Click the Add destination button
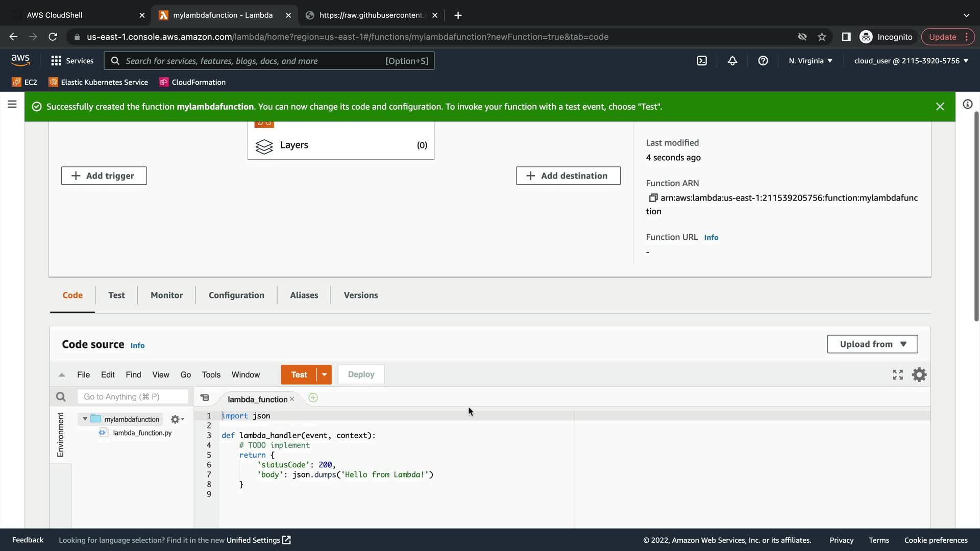The image size is (980, 551). [x=568, y=176]
